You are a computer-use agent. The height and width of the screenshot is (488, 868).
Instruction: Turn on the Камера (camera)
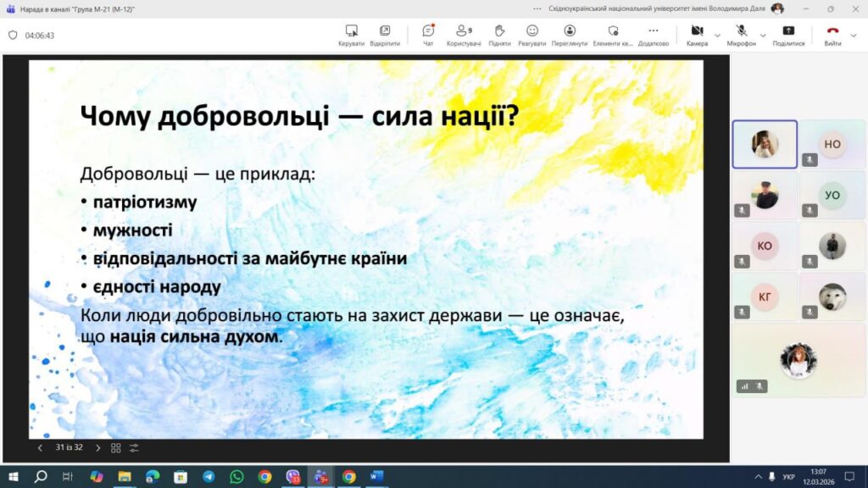point(697,34)
